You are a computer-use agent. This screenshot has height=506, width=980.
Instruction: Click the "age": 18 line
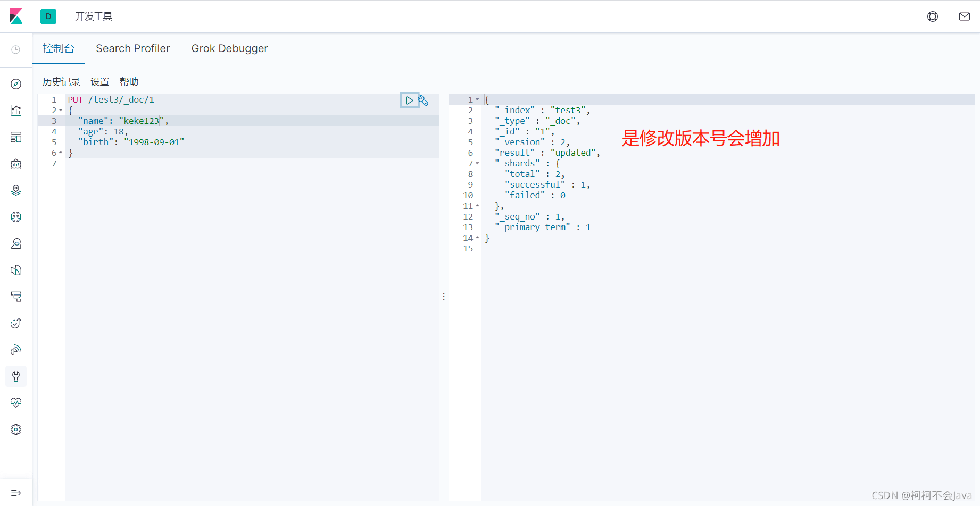click(103, 131)
